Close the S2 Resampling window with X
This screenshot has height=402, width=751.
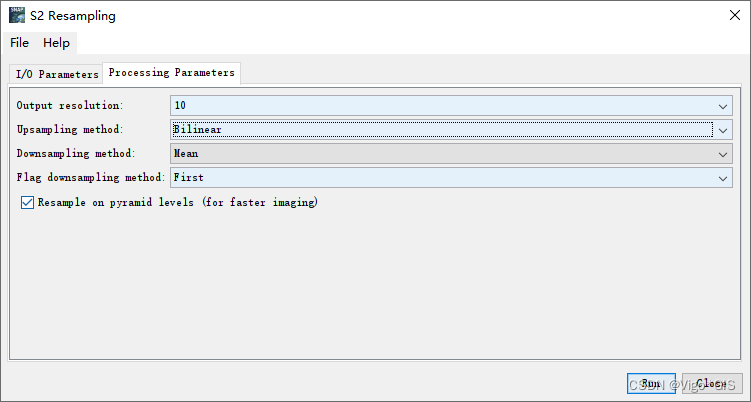pyautogui.click(x=735, y=15)
